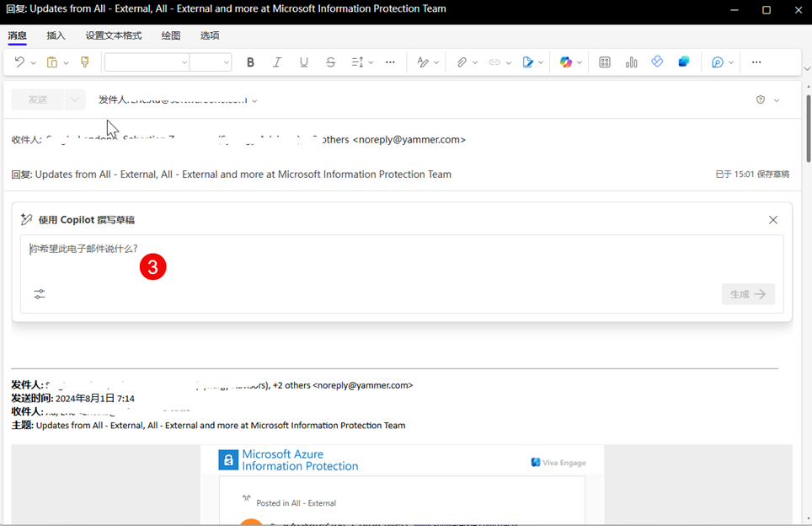Switch to the 消息 tab
812x526 pixels.
pyautogui.click(x=17, y=35)
